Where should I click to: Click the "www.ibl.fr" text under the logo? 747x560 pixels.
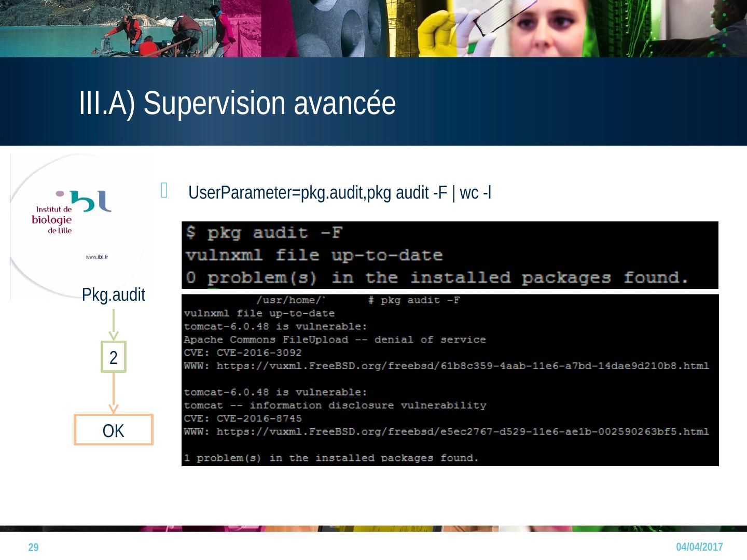click(x=97, y=257)
